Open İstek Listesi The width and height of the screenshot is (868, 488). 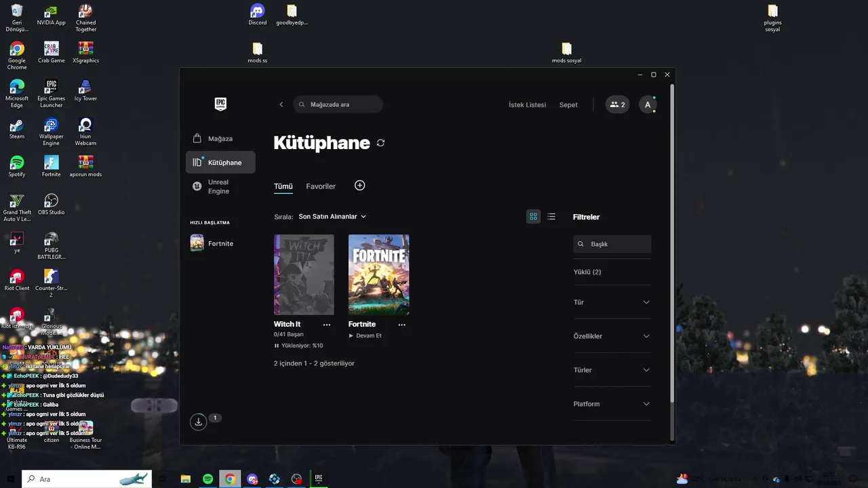[x=527, y=104]
